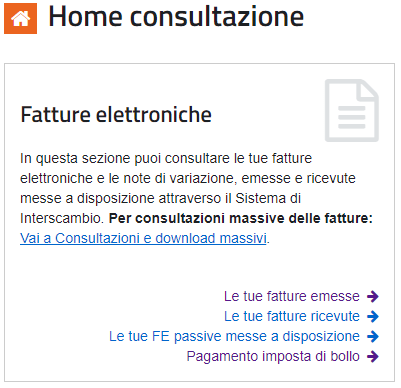Screen dimensions: 401x388
Task: Click the gray document icon in the card
Action: tap(352, 110)
